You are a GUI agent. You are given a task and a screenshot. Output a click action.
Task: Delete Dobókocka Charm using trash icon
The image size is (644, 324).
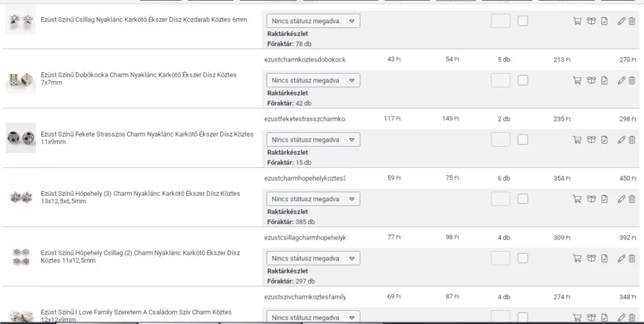[632, 81]
